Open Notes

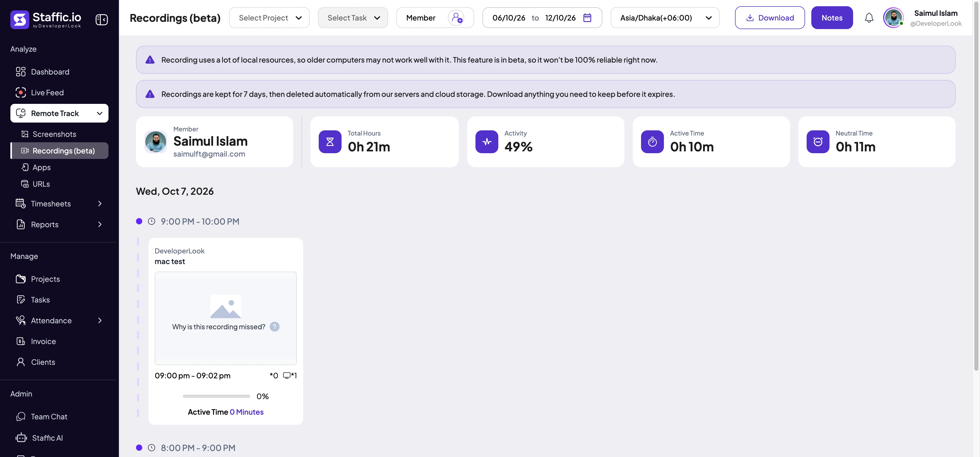[x=832, y=17]
